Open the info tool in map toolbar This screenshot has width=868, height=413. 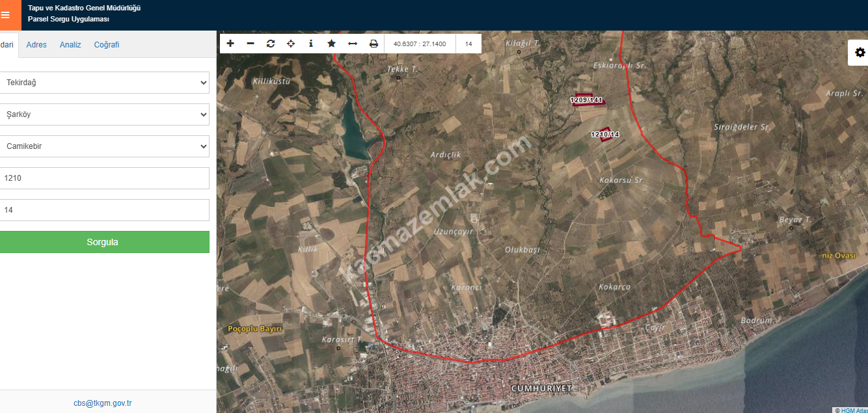click(x=311, y=44)
